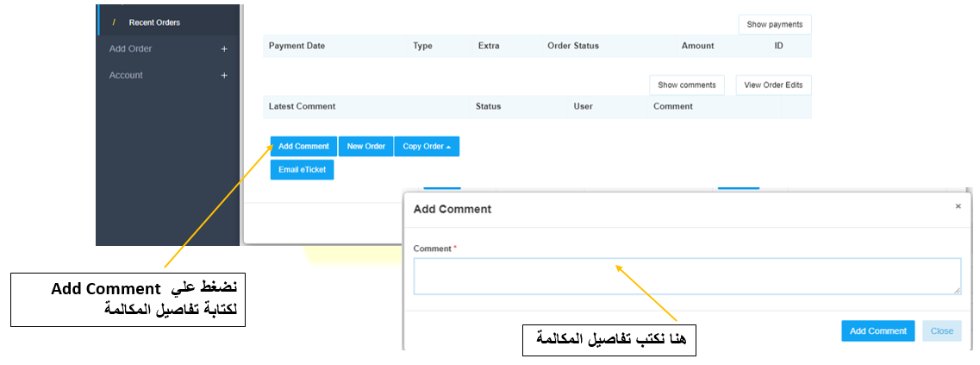Viewport: 980px width, 365px height.
Task: Click the Latest Comment column header
Action: [x=302, y=106]
